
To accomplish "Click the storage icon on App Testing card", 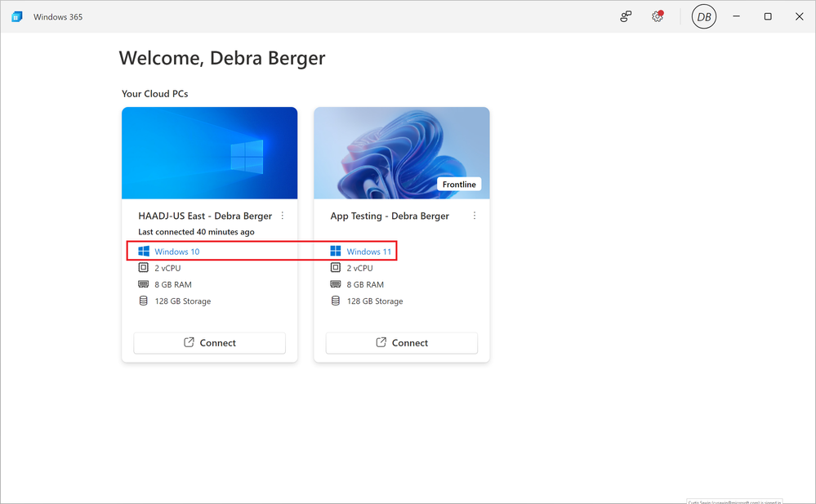I will tap(336, 301).
